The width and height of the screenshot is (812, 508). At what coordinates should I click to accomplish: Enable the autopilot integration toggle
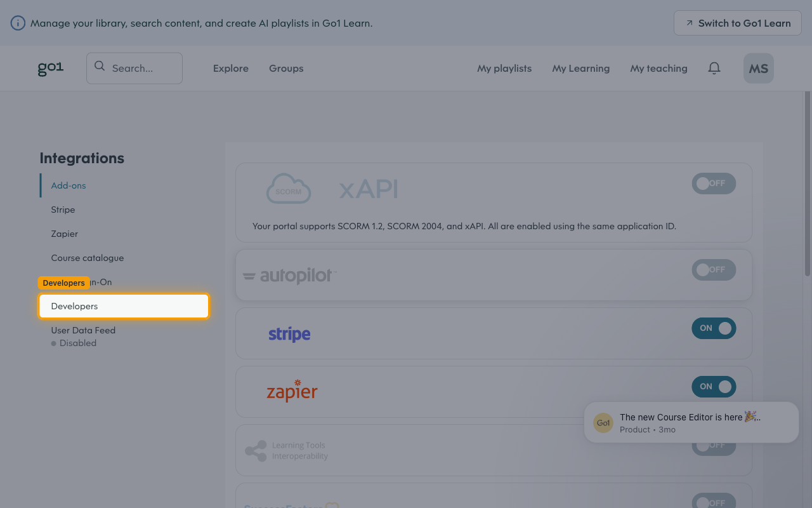pos(714,270)
